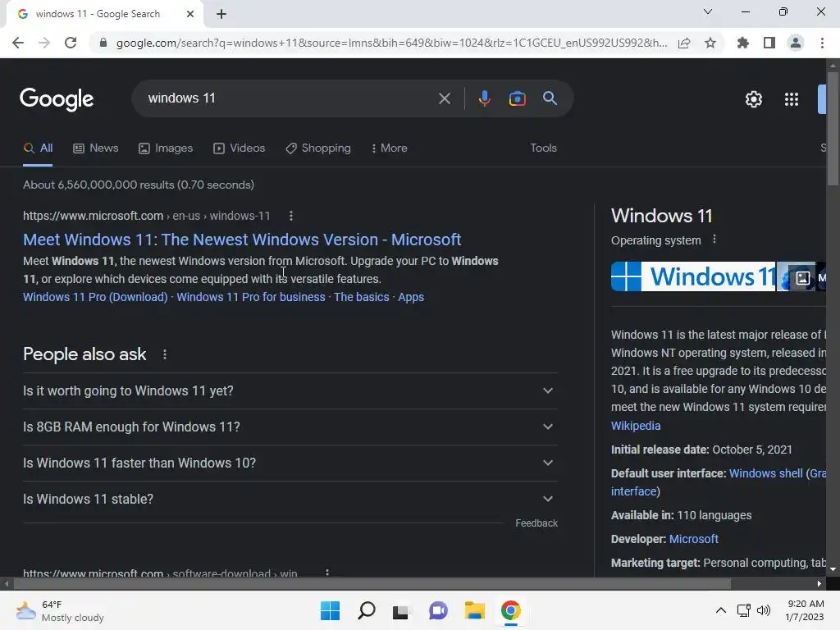
Task: Open the Wikipedia link in knowledge panel
Action: [636, 426]
